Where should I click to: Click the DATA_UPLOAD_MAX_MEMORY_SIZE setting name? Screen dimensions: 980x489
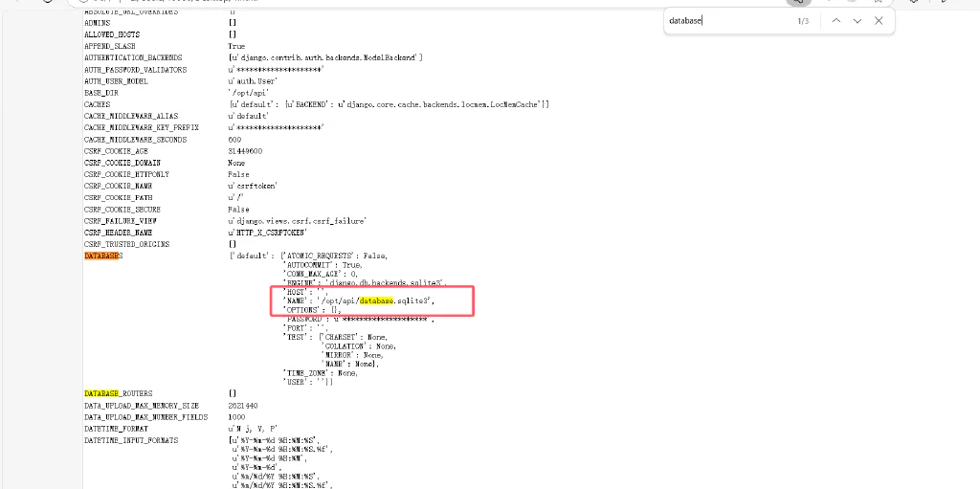(x=142, y=405)
